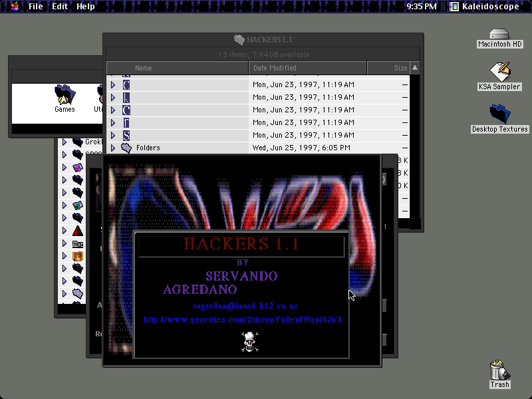Select the dotted folder icon in left list
Viewport: 532px width, 399px height.
78,294
